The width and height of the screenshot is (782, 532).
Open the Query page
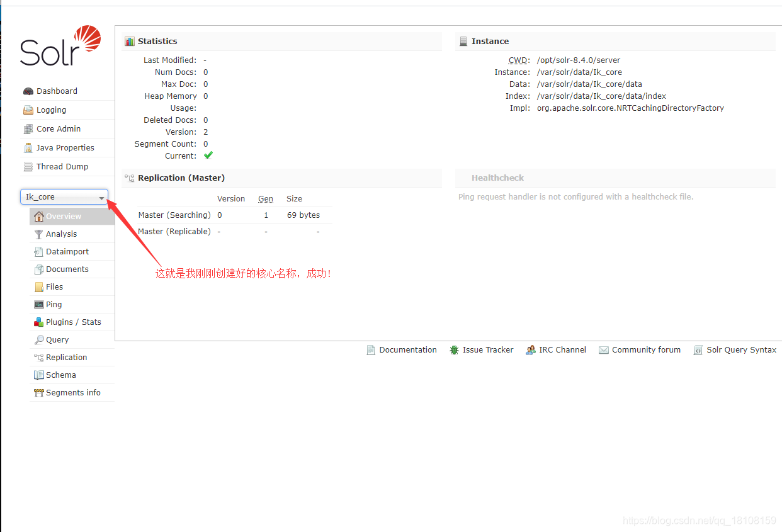tap(57, 339)
